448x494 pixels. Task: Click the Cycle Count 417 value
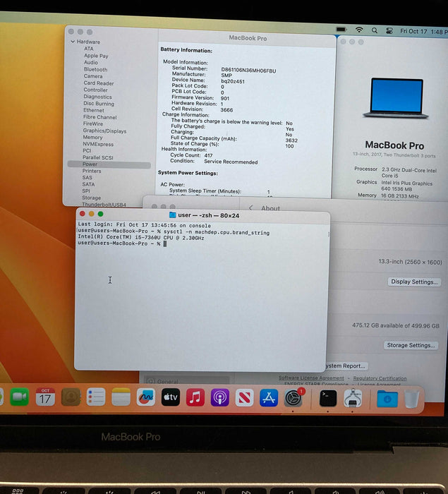pyautogui.click(x=208, y=155)
